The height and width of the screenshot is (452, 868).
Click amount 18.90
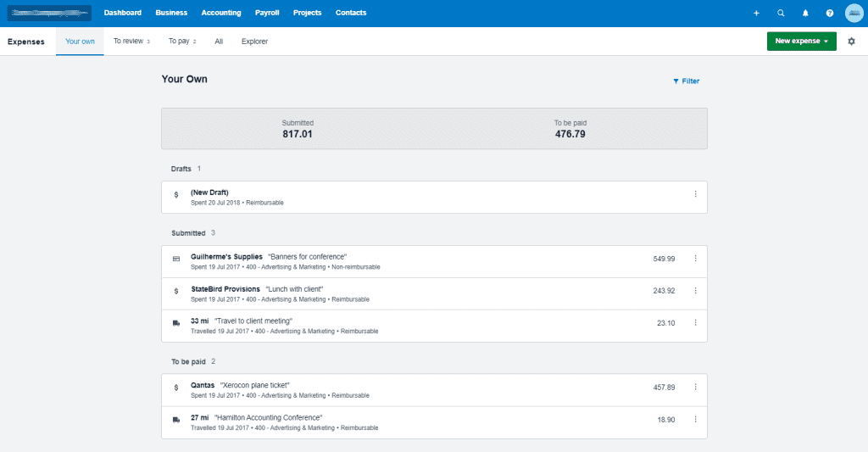pyautogui.click(x=666, y=420)
